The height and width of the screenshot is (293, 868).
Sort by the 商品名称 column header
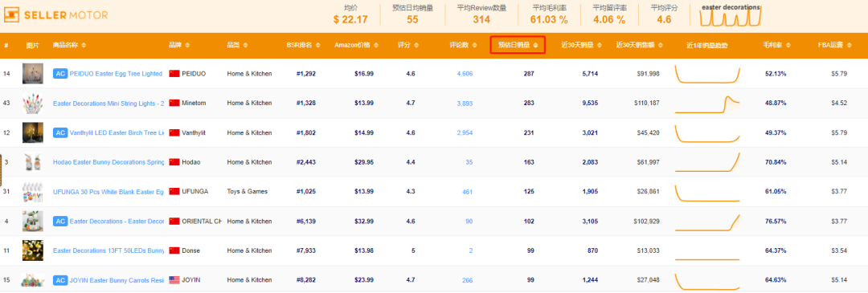point(69,45)
